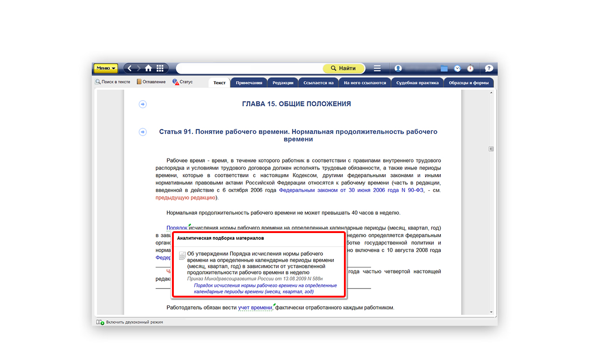
Task: Switch to the Текст tab
Action: (220, 82)
